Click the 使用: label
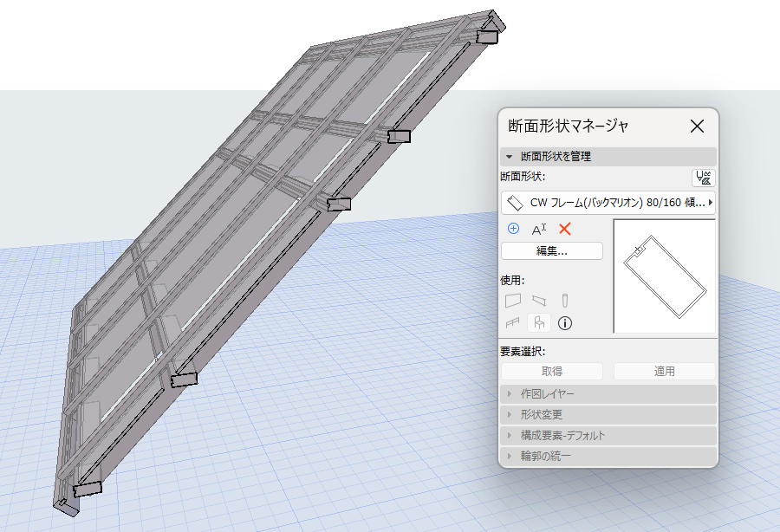780x532 pixels. coord(512,281)
